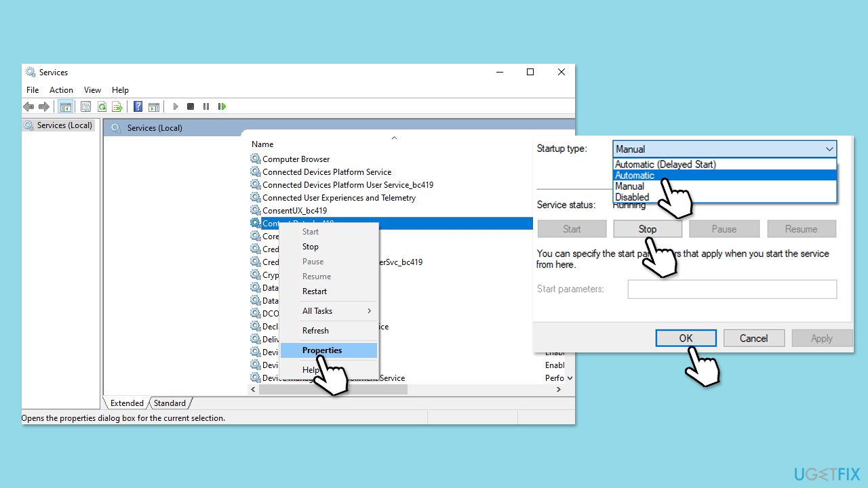Open the blue Help question mark icon
The width and height of the screenshot is (868, 488).
coord(138,106)
